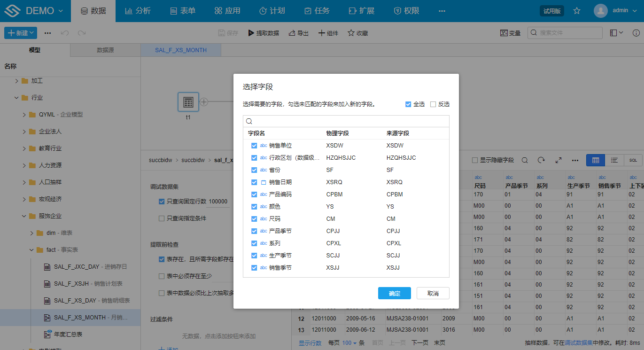Click the plus icon next to t1
The height and width of the screenshot is (350, 644).
point(204,101)
